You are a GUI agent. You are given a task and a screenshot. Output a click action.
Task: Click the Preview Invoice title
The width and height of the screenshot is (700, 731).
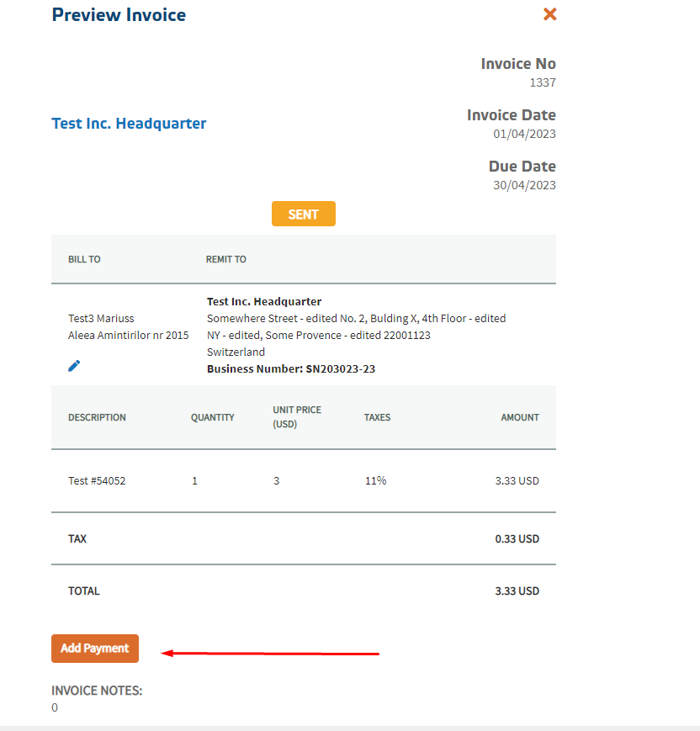click(x=119, y=15)
